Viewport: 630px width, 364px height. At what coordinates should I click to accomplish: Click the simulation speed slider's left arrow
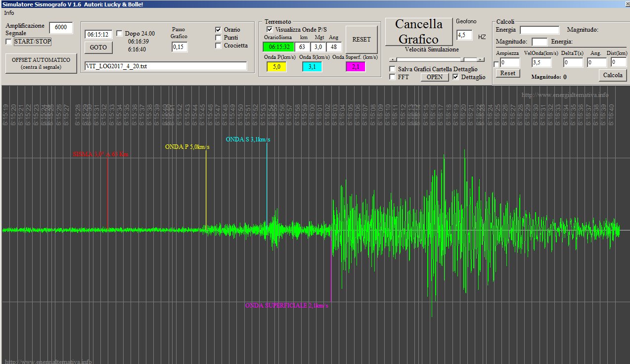point(392,60)
